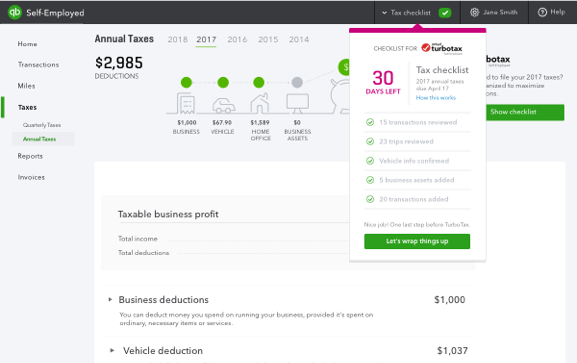
Task: Click gray dot above Business Assets
Action: point(297,82)
